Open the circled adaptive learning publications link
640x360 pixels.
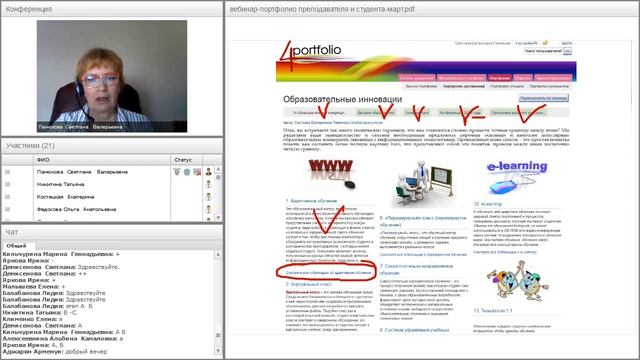coord(329,272)
